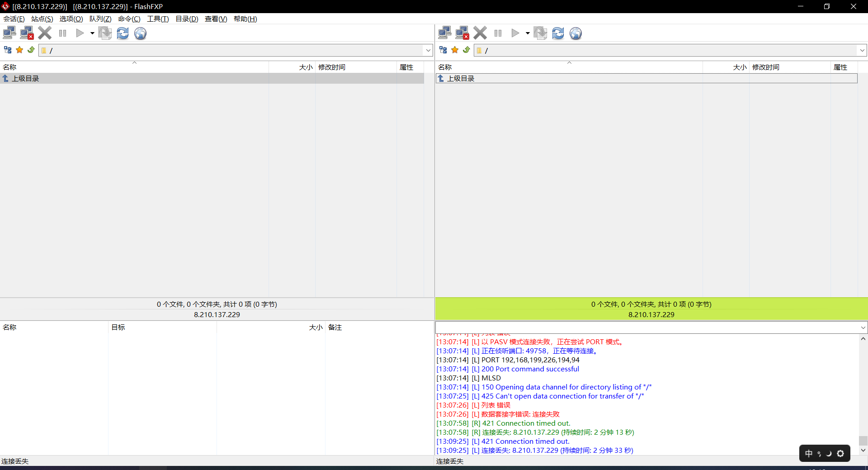Open the 工具(T) menu
Viewport: 868px width, 470px height.
[x=158, y=19]
